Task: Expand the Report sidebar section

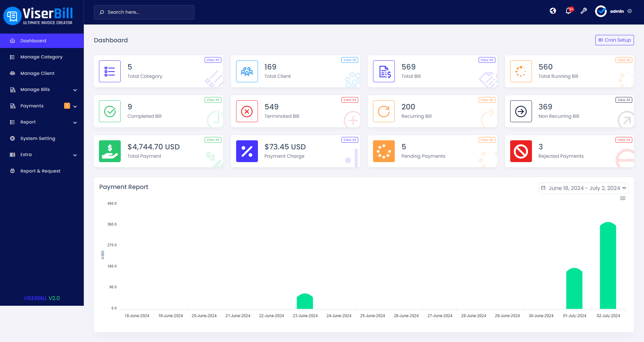Action: point(28,122)
